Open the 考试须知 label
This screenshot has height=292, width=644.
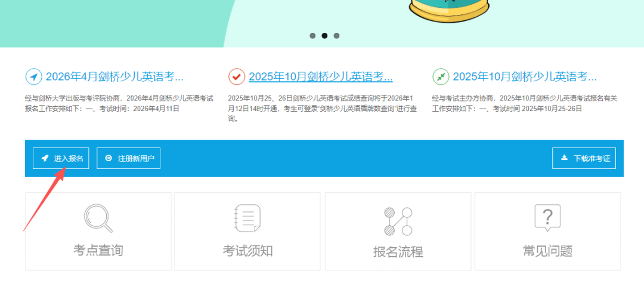247,250
